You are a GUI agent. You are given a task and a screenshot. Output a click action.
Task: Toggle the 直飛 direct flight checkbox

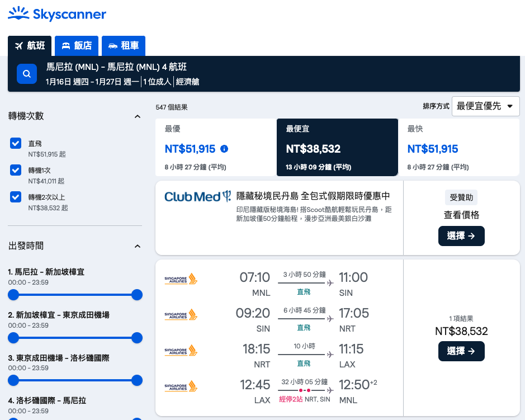click(16, 143)
